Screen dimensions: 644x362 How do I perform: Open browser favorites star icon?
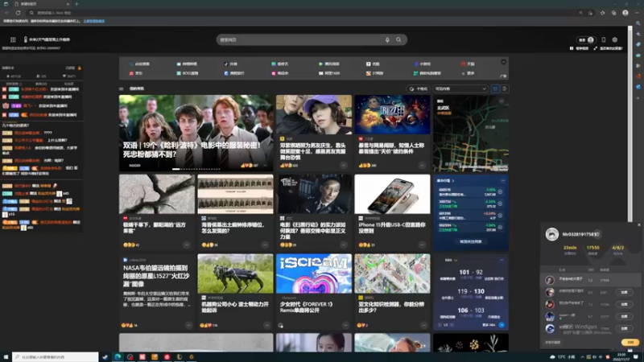(602, 13)
